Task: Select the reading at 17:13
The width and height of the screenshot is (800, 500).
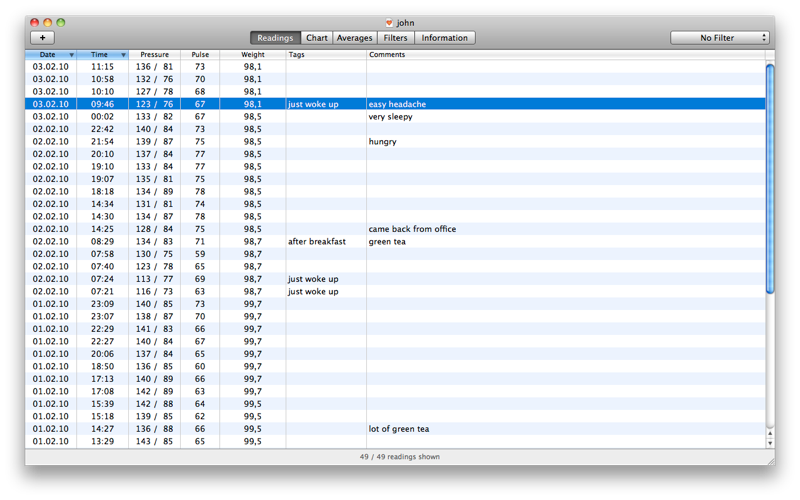Action: [x=395, y=379]
